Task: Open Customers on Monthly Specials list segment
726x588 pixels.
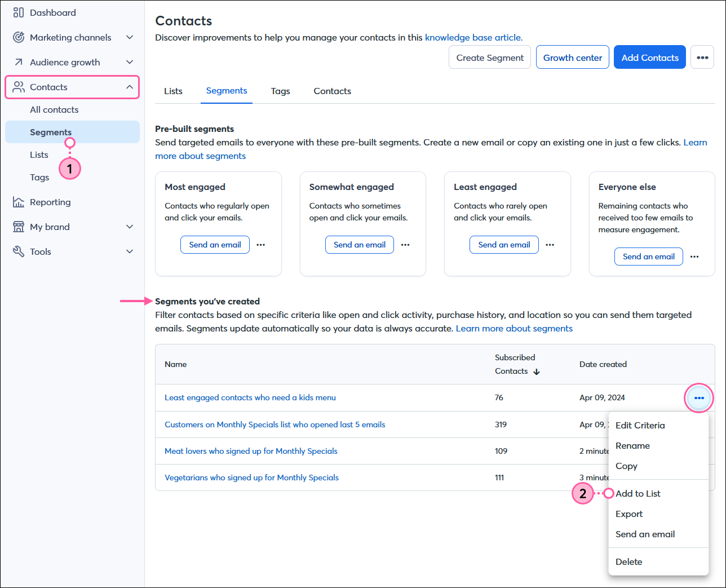Action: [275, 425]
